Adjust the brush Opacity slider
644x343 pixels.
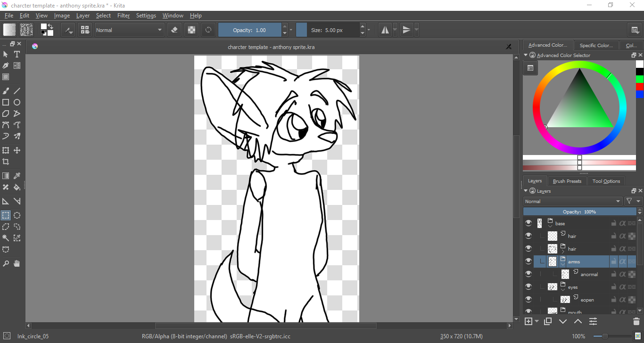click(249, 30)
